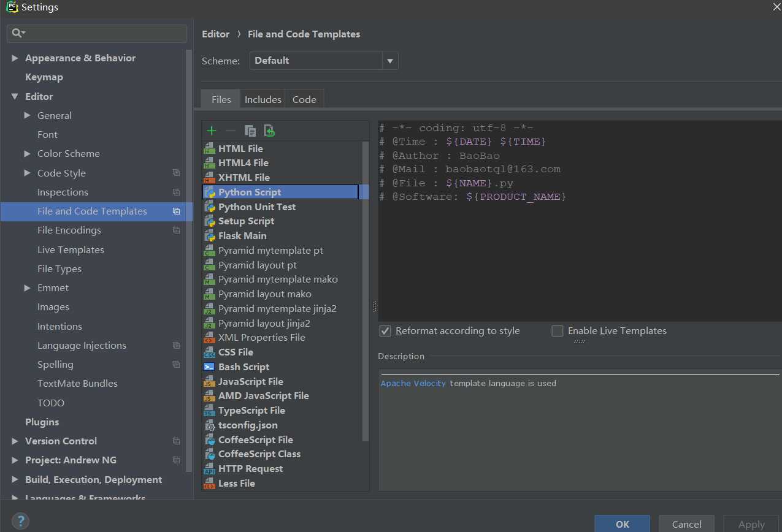Viewport: 782px width, 532px height.
Task: Click the TypeScript File TS icon
Action: (x=209, y=411)
